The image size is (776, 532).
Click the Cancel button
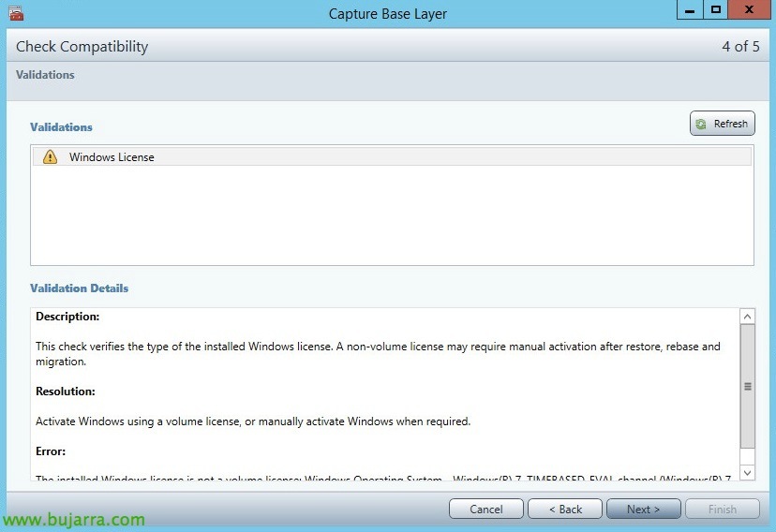point(485,509)
